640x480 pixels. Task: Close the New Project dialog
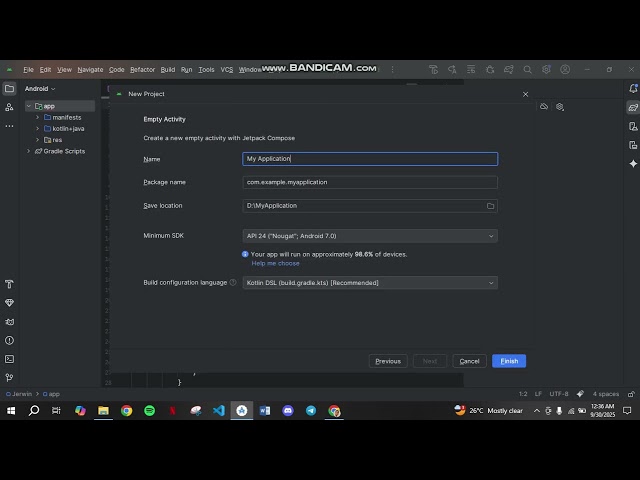pos(525,94)
